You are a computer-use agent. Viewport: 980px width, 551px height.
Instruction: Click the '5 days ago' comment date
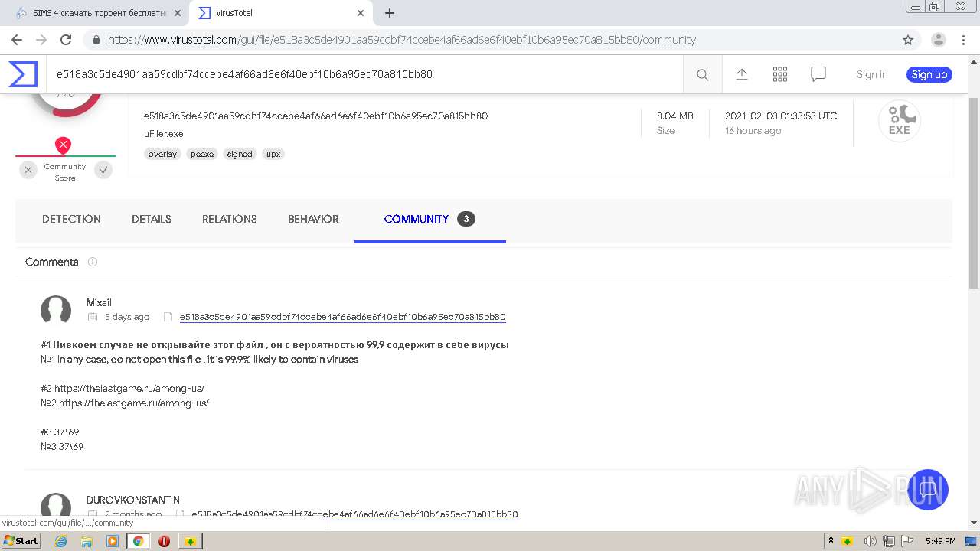[x=127, y=317]
